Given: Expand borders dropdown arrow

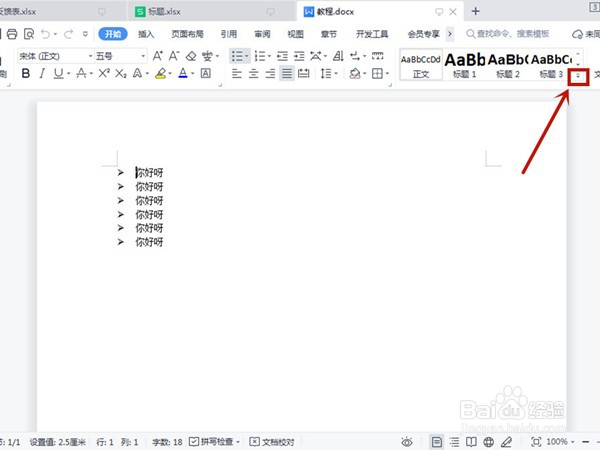Looking at the screenshot, I should 387,73.
